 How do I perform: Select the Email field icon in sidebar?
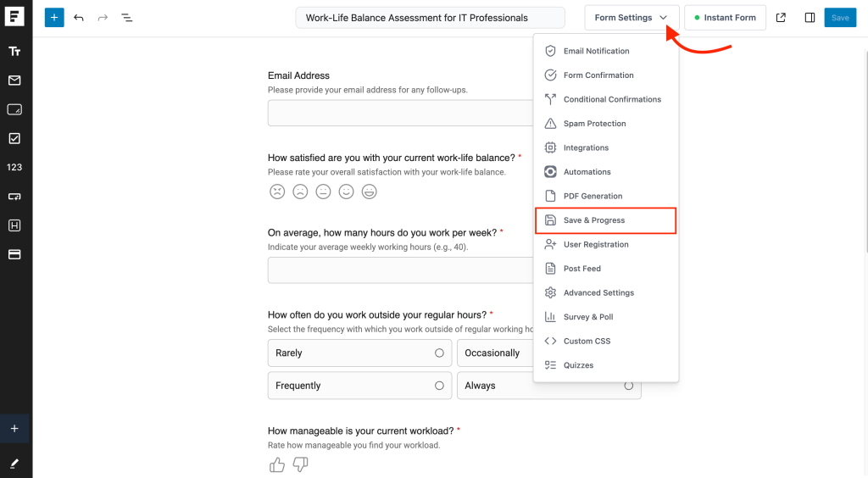pyautogui.click(x=14, y=81)
